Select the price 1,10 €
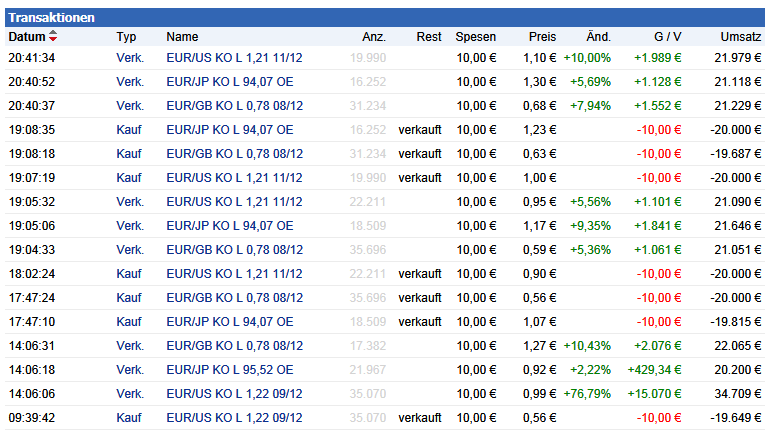Screen dimensions: 772x431 point(539,58)
